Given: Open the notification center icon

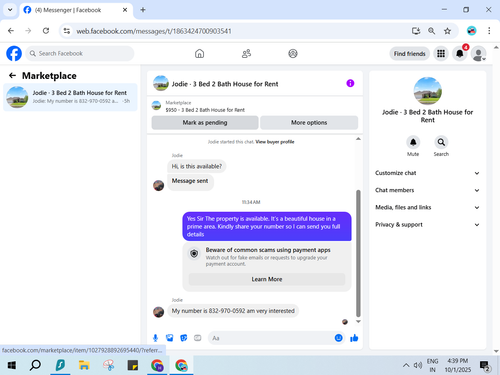Looking at the screenshot, I should click(x=485, y=366).
